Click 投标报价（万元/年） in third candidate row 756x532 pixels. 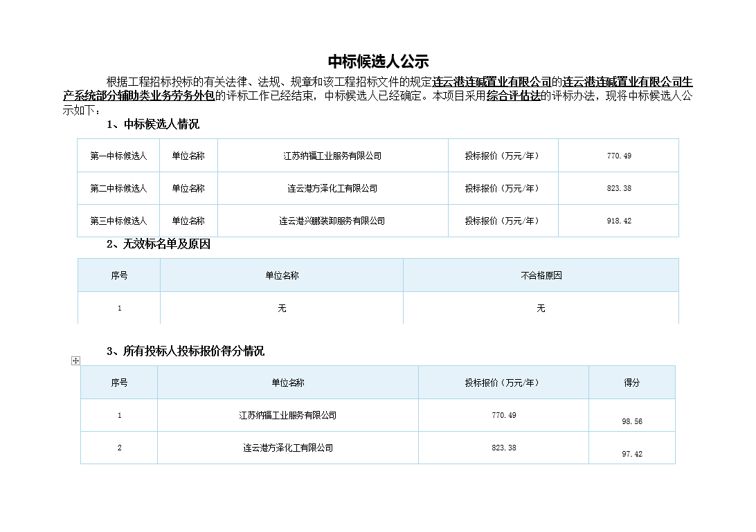tap(503, 221)
